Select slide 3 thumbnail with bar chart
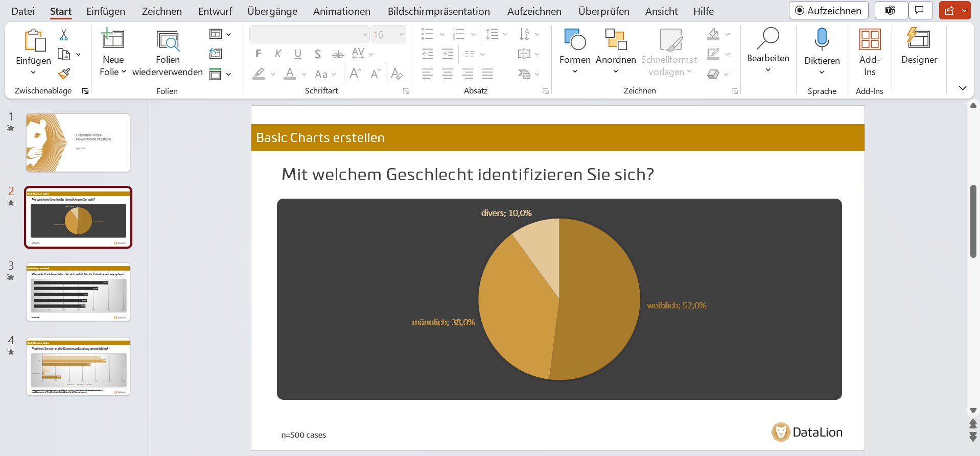The image size is (980, 456). point(78,292)
